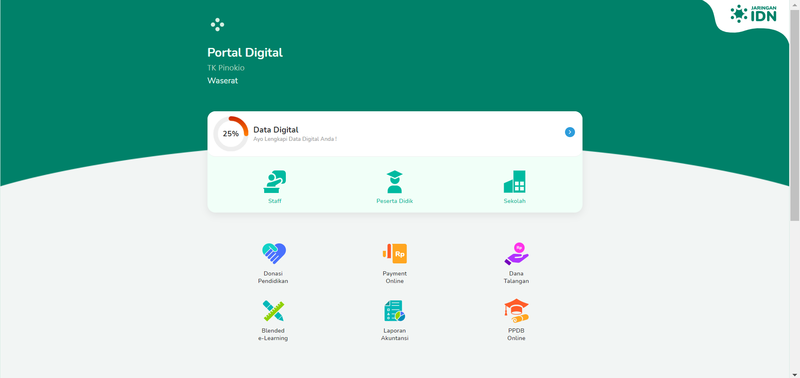Click the Data Digital title
800x378 pixels.
pyautogui.click(x=276, y=130)
